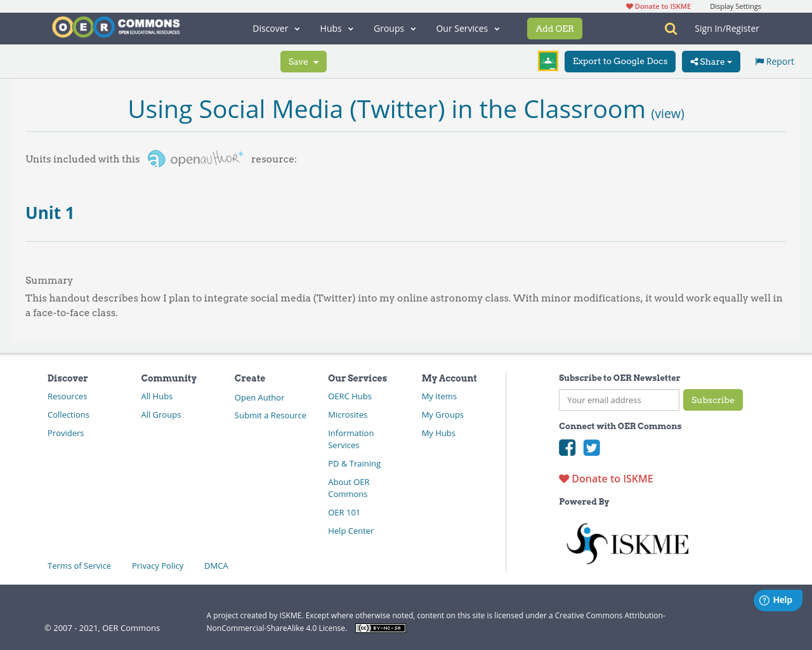This screenshot has width=812, height=650.
Task: Export the resource to Google Docs
Action: click(620, 61)
